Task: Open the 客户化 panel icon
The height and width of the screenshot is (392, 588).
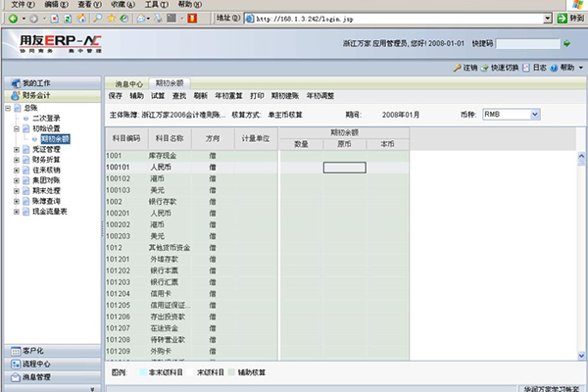Action: 16,351
